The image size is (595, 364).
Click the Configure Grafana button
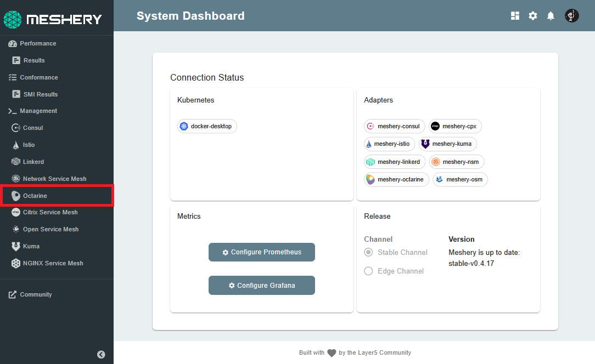262,286
